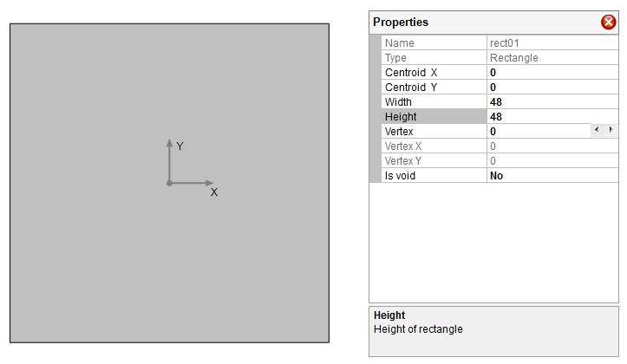Edit the Centroid Y value
Viewport: 627px width, 364px height.
552,88
